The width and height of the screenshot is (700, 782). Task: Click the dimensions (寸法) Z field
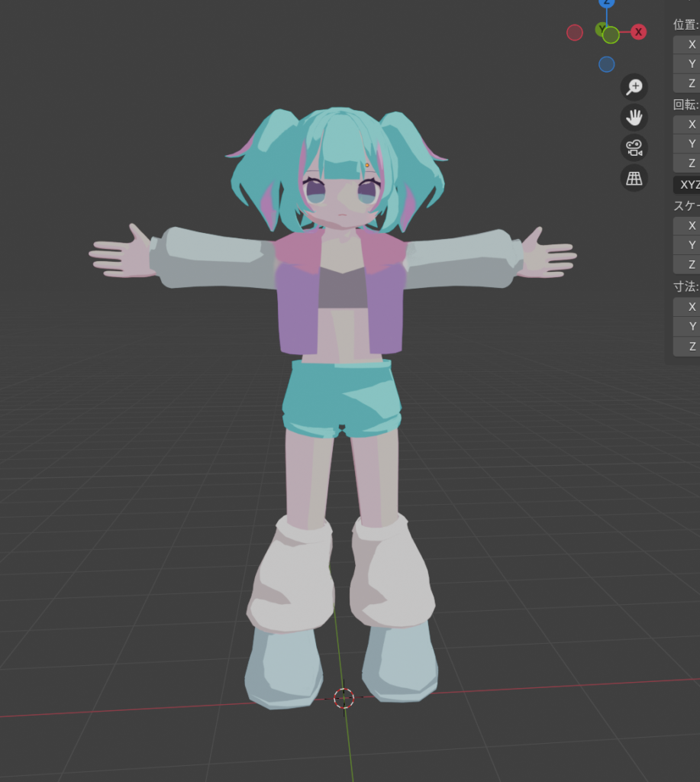688,346
